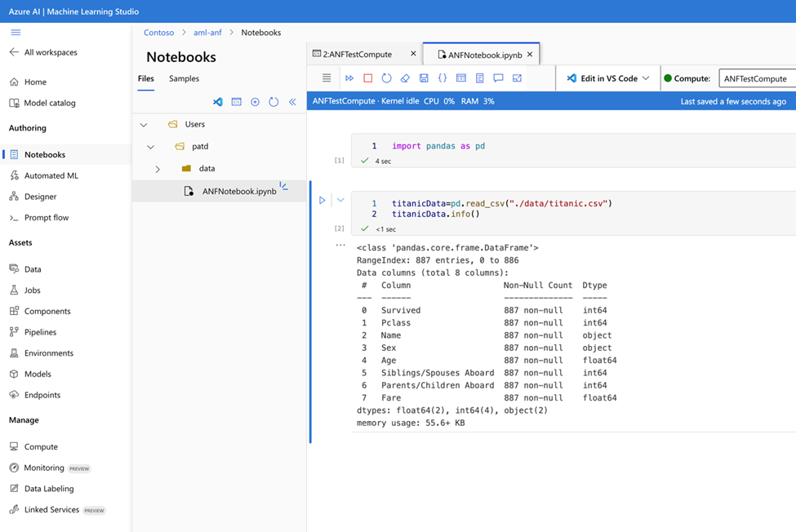Click the 'import pandas as pd' code line
Viewport: 796px width, 532px height.
click(438, 146)
